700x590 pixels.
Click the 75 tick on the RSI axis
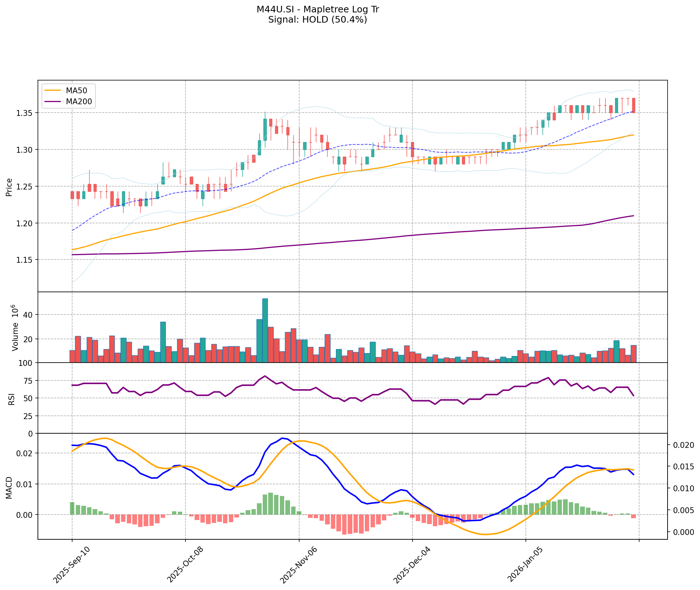pos(28,381)
